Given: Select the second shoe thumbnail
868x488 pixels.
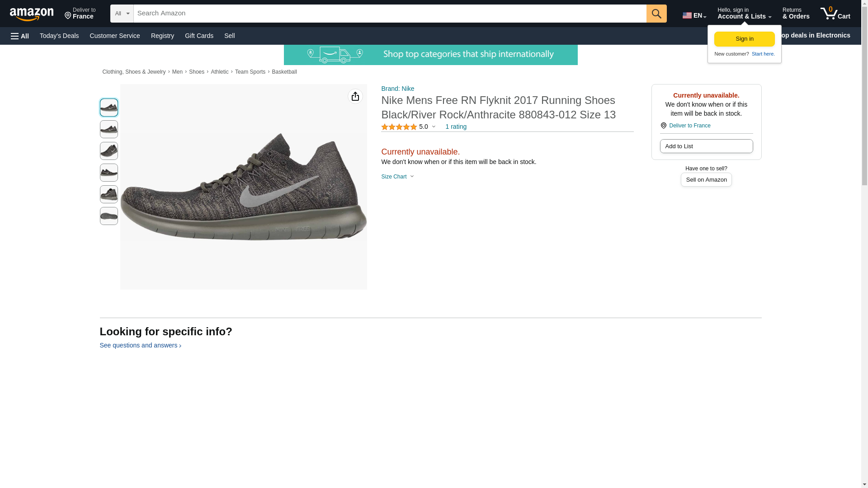Looking at the screenshot, I should pyautogui.click(x=108, y=129).
